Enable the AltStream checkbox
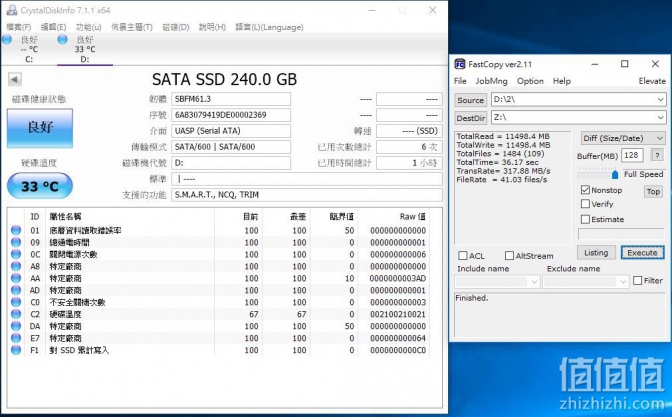 coord(509,256)
